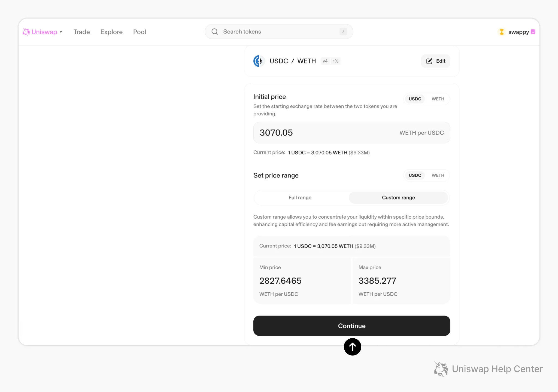The image size is (558, 392).
Task: Click the Edit button label
Action: pos(441,61)
